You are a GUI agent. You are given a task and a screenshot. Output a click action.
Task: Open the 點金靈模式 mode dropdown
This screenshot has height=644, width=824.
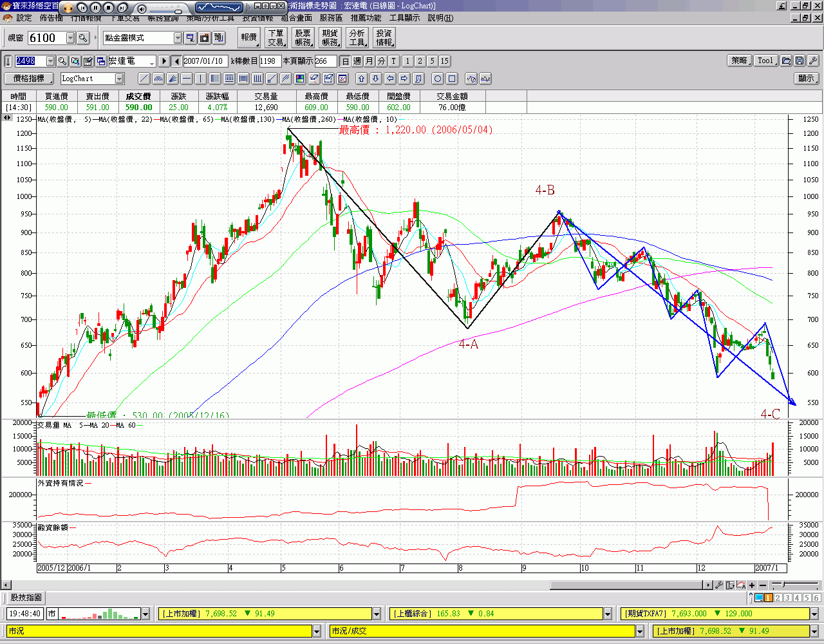(x=178, y=38)
